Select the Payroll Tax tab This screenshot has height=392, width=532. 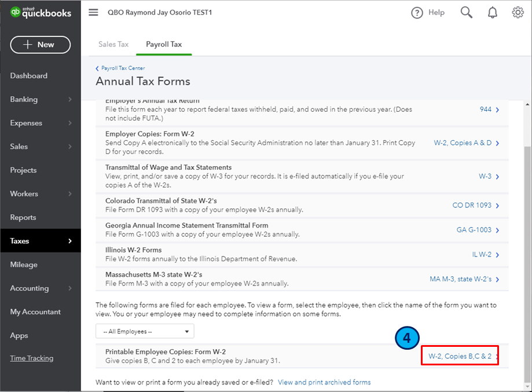(164, 44)
